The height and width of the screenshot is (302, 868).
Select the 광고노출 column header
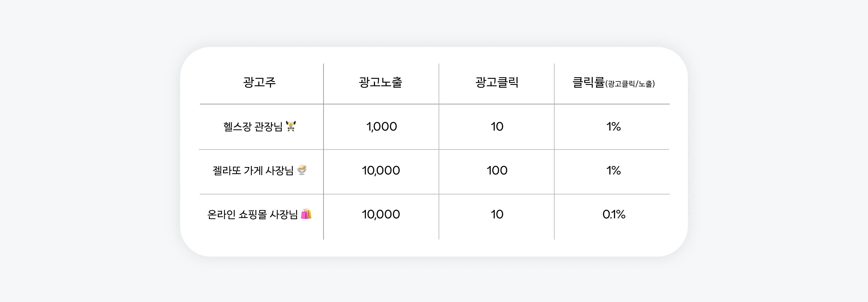coord(380,82)
